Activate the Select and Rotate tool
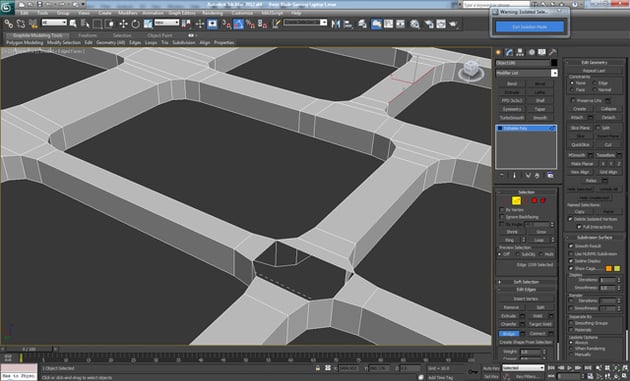The image size is (630, 381). tap(136, 24)
